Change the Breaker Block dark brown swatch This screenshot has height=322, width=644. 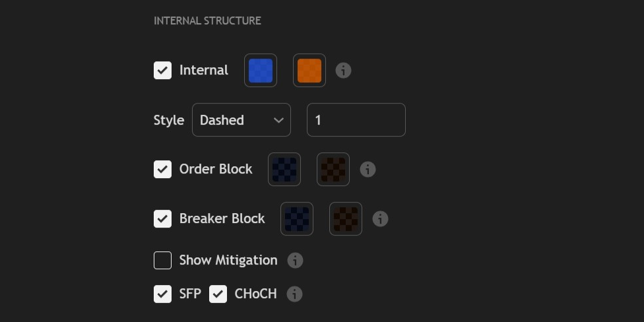346,219
